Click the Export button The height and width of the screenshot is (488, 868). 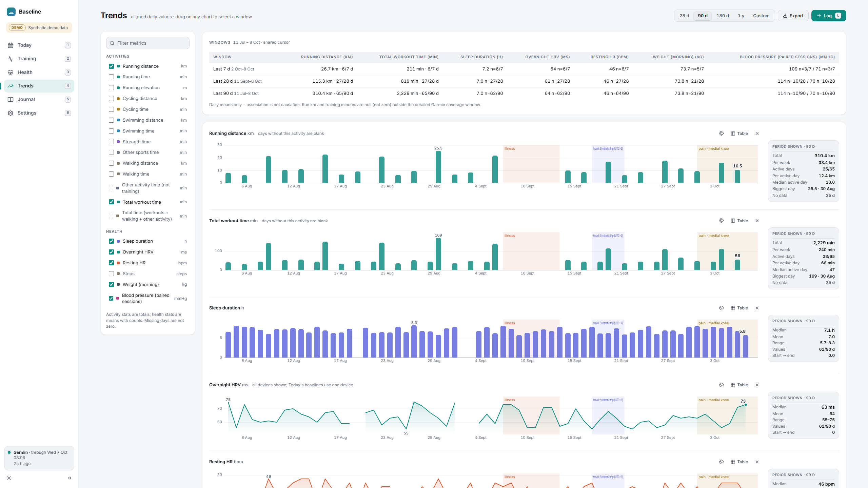tap(793, 16)
